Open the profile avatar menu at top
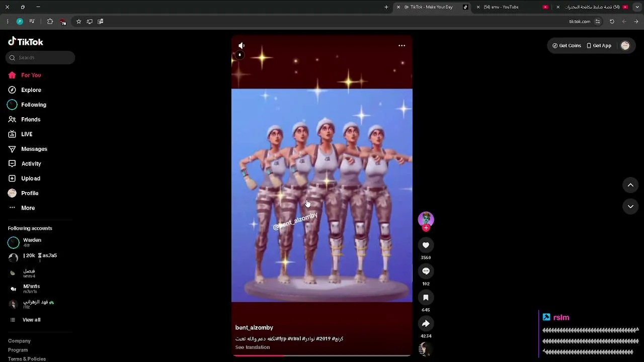Screen dimensions: 644x362 pyautogui.click(x=625, y=46)
